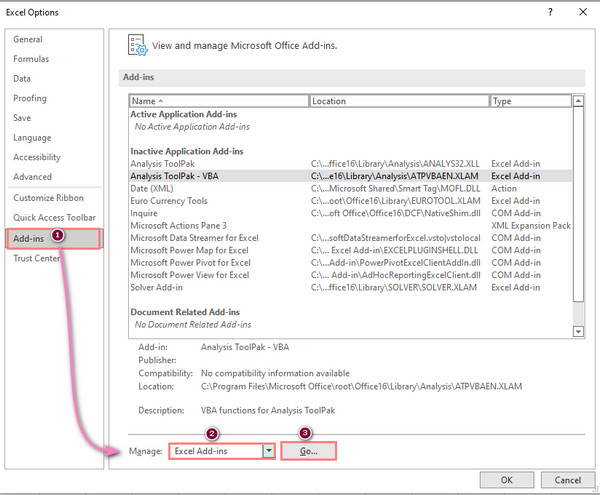This screenshot has height=495, width=600.
Task: Click the PowerPivotExcelClientAddIn.dll location cell
Action: (396, 263)
